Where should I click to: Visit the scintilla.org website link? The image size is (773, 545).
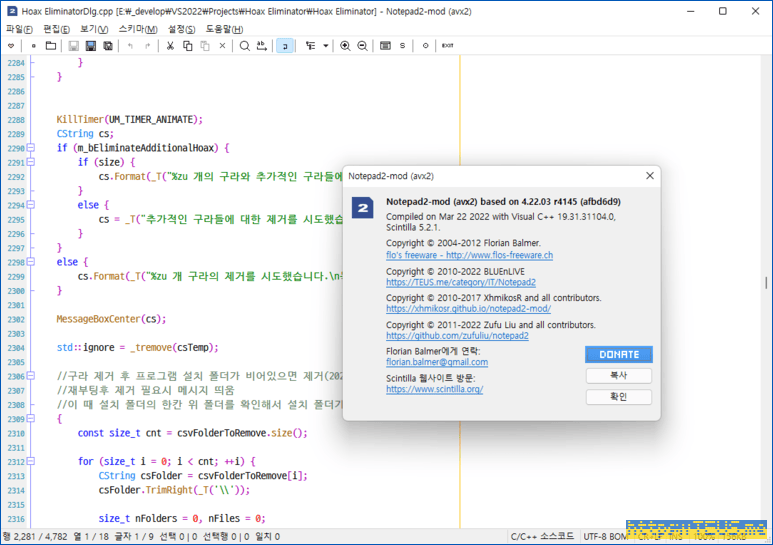pos(434,389)
